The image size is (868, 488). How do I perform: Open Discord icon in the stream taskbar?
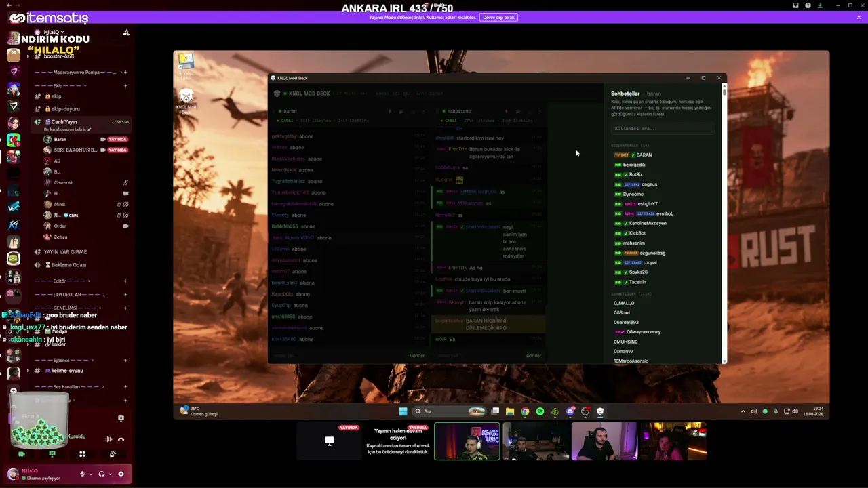point(570,411)
